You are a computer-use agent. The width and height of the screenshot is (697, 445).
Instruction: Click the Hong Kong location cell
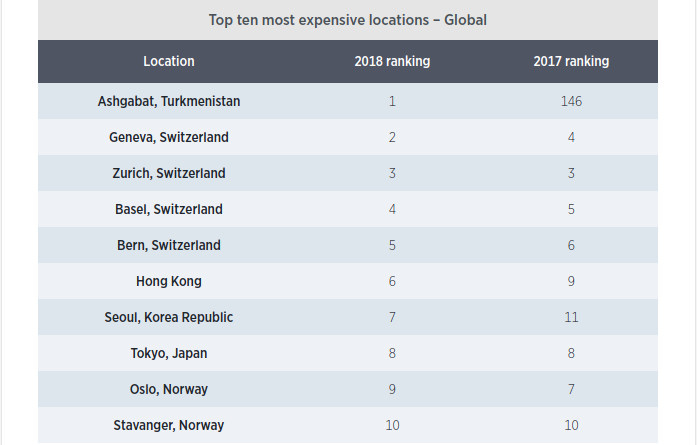point(169,281)
